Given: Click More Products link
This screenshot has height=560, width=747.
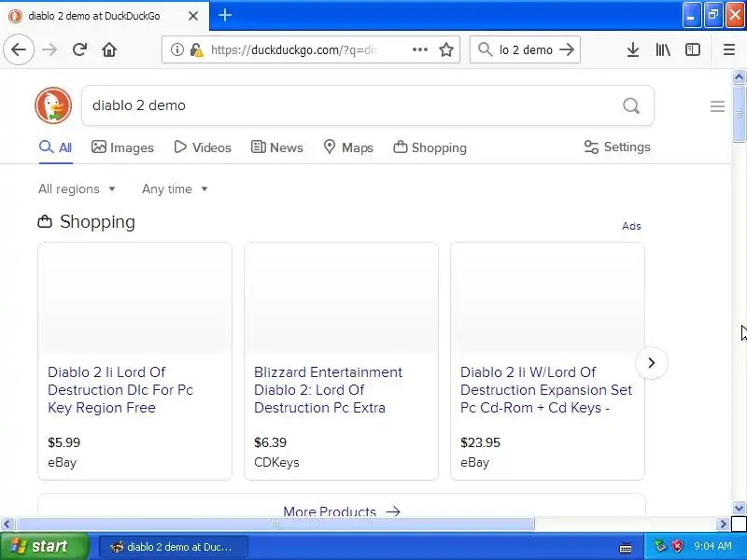Looking at the screenshot, I should pos(342,511).
